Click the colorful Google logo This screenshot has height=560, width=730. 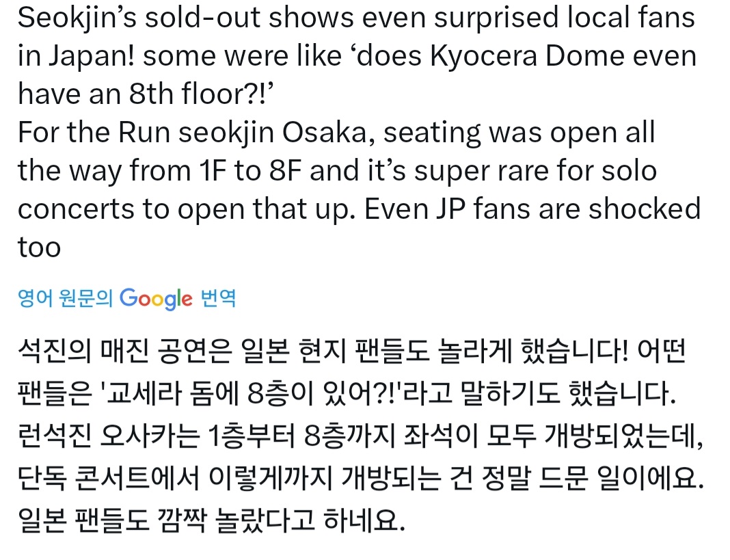point(156,299)
